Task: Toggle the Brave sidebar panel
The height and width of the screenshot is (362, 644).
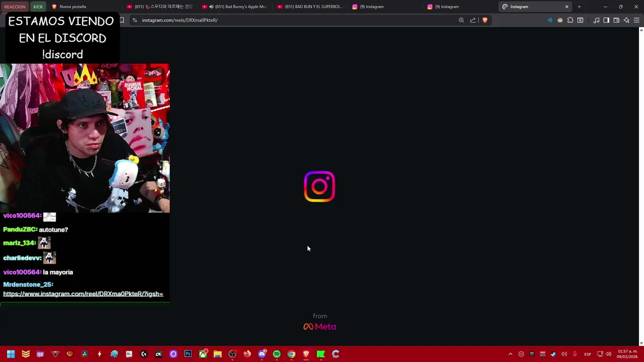Action: click(606, 20)
